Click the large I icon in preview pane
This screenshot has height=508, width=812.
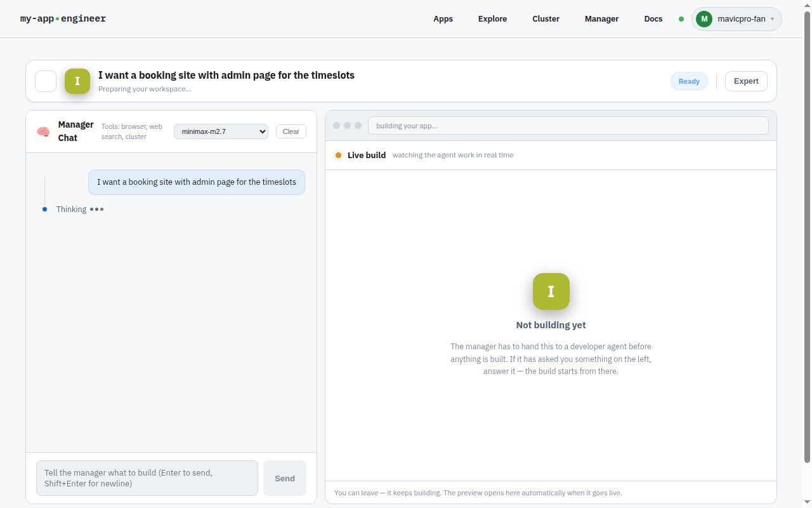tap(551, 291)
